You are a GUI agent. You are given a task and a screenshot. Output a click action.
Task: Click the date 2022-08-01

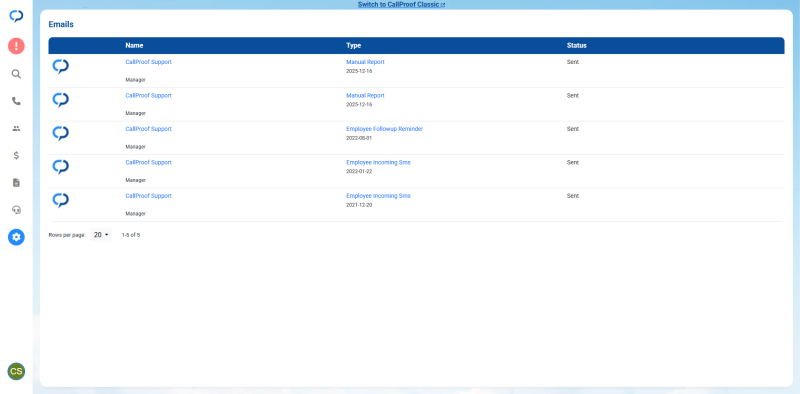click(x=359, y=138)
